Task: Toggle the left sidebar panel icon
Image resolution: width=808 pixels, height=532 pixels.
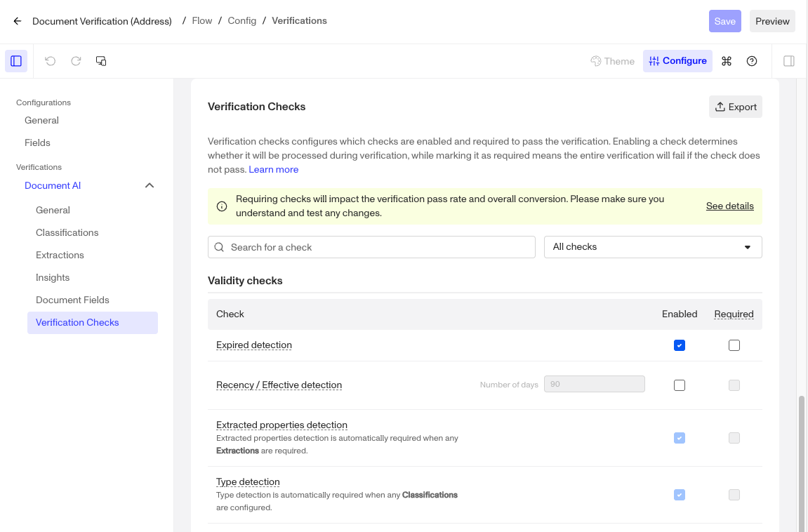Action: [x=16, y=61]
